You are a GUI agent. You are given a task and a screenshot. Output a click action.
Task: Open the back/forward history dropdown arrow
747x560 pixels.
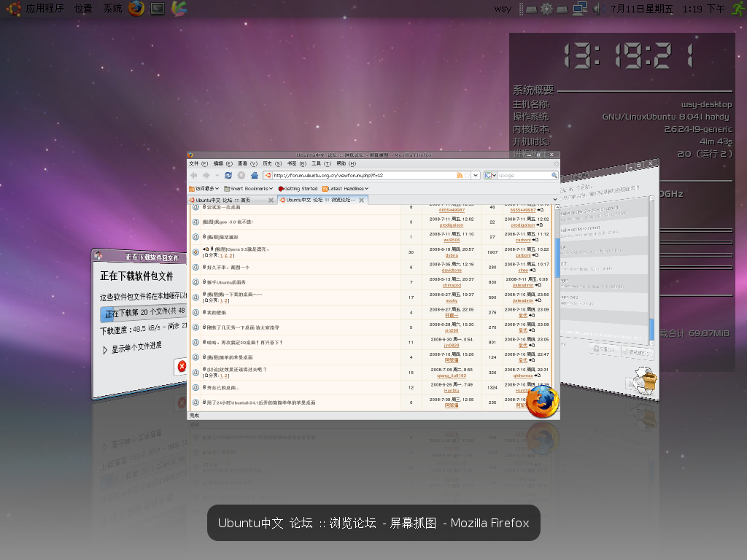point(217,175)
